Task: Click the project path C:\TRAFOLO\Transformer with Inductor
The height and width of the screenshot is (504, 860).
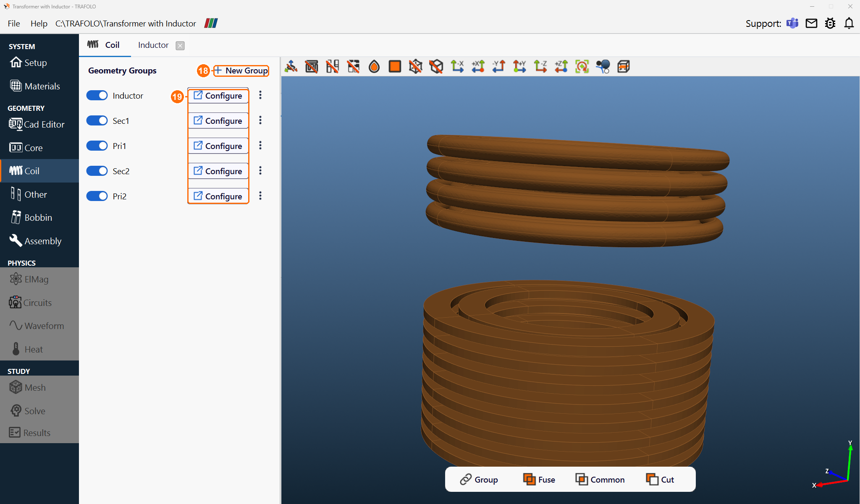Action: [126, 24]
